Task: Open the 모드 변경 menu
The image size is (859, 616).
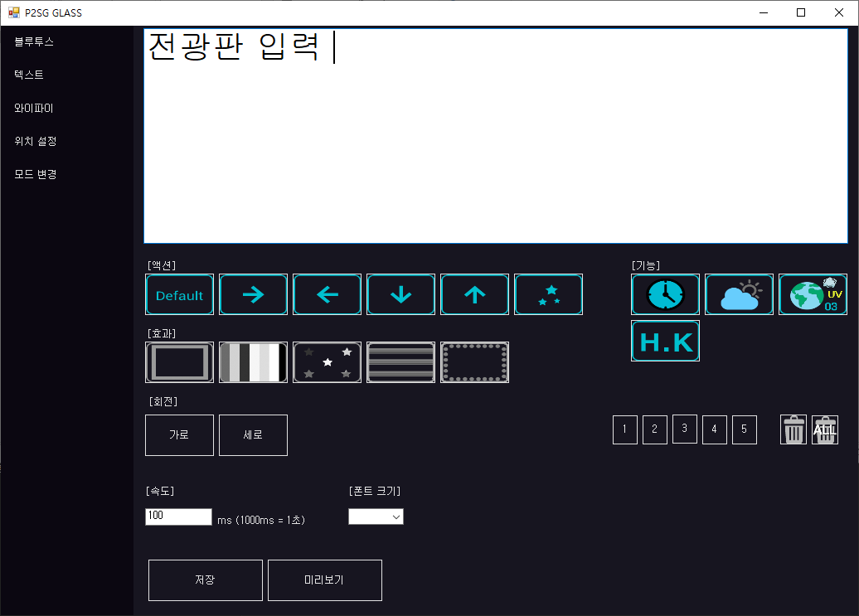Action: [x=36, y=174]
